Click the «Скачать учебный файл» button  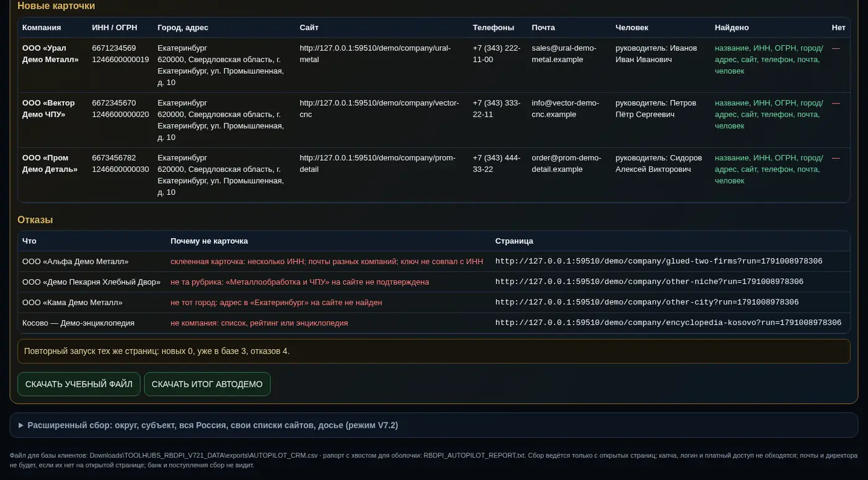tap(79, 384)
